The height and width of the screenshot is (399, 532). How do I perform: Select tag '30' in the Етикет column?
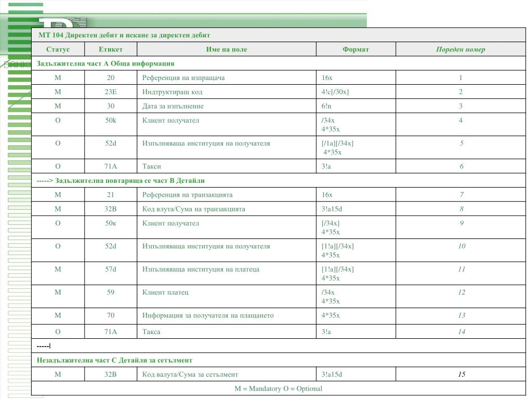point(111,106)
